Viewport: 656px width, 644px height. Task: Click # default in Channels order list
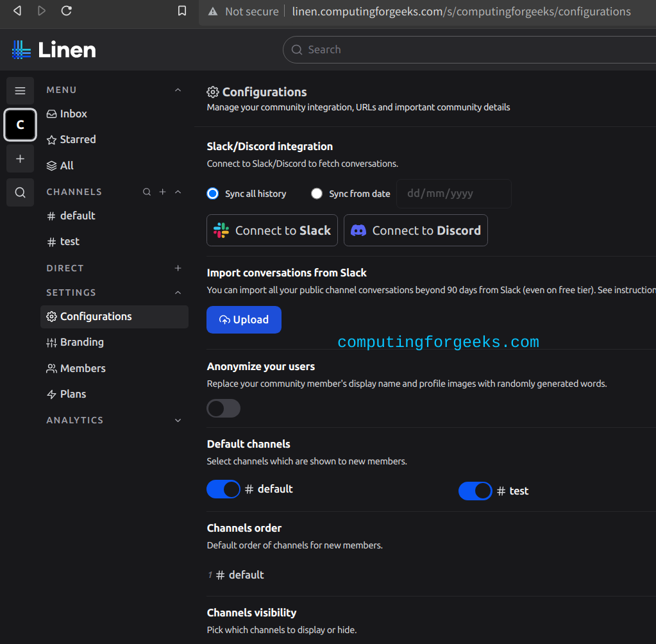[x=240, y=575]
